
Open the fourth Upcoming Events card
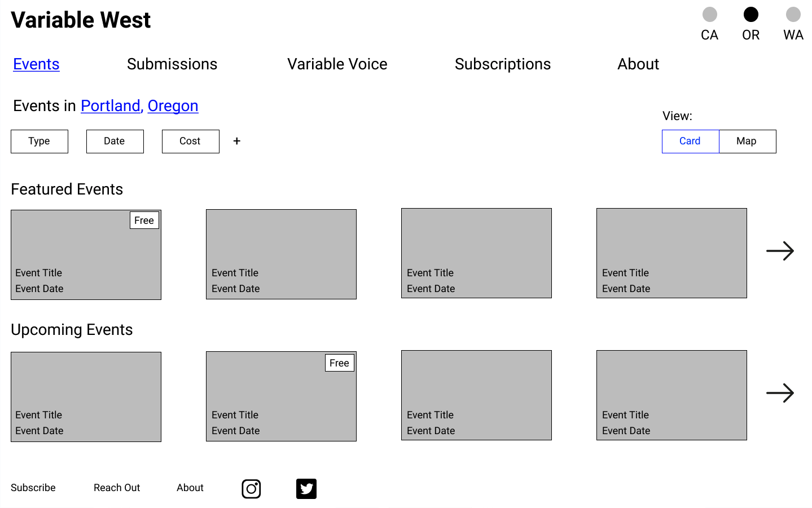[671, 395]
